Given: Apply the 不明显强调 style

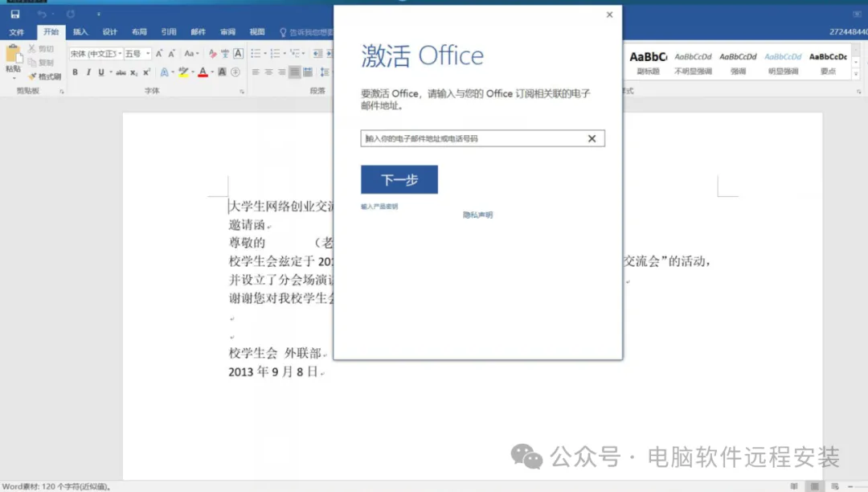Looking at the screenshot, I should pyautogui.click(x=693, y=63).
